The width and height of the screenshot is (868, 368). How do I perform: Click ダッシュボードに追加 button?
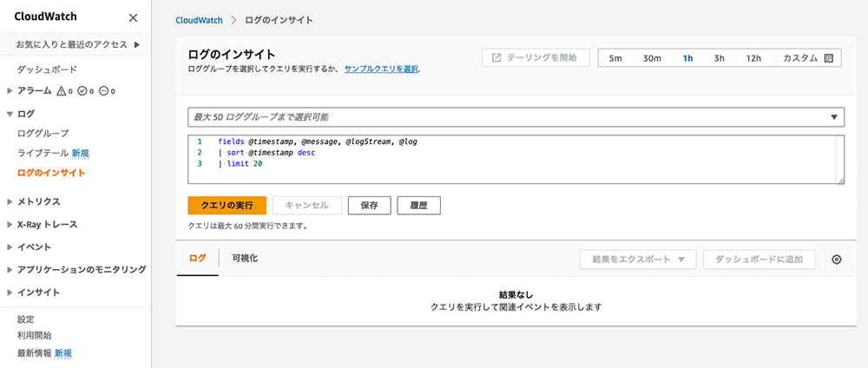point(760,259)
